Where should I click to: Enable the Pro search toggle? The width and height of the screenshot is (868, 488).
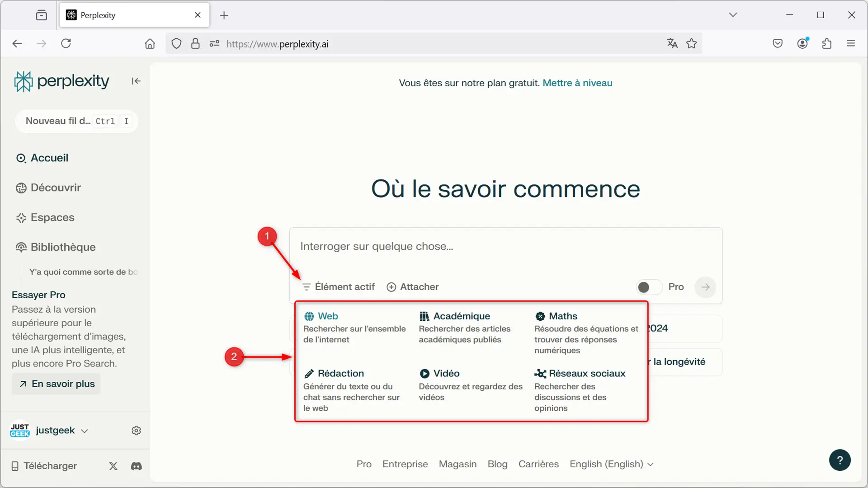click(649, 287)
